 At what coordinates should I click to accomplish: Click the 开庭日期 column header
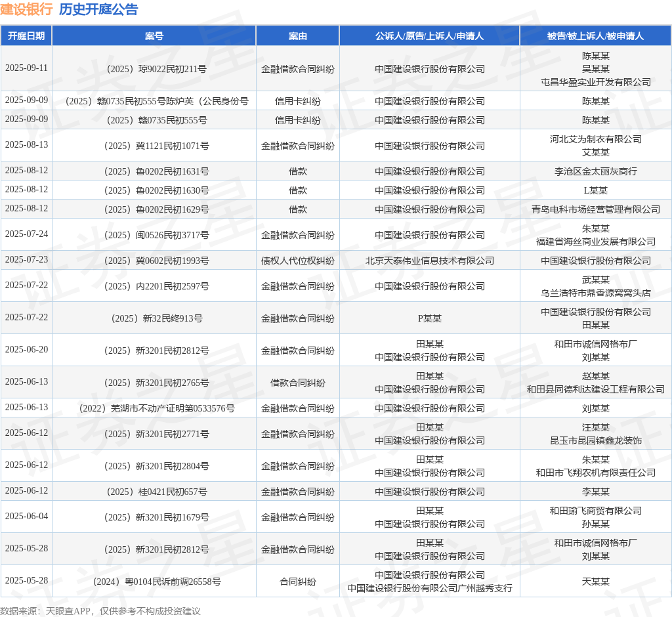point(26,36)
